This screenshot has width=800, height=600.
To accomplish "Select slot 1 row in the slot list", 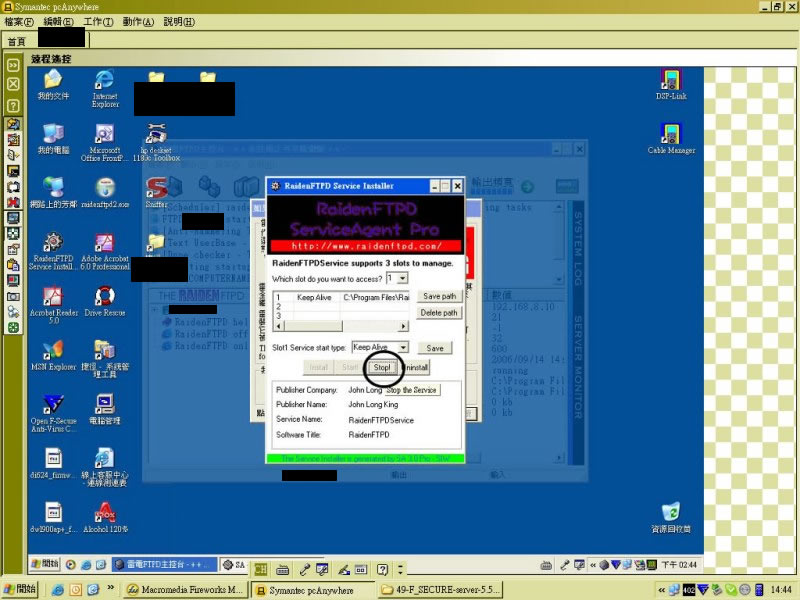I will (342, 297).
